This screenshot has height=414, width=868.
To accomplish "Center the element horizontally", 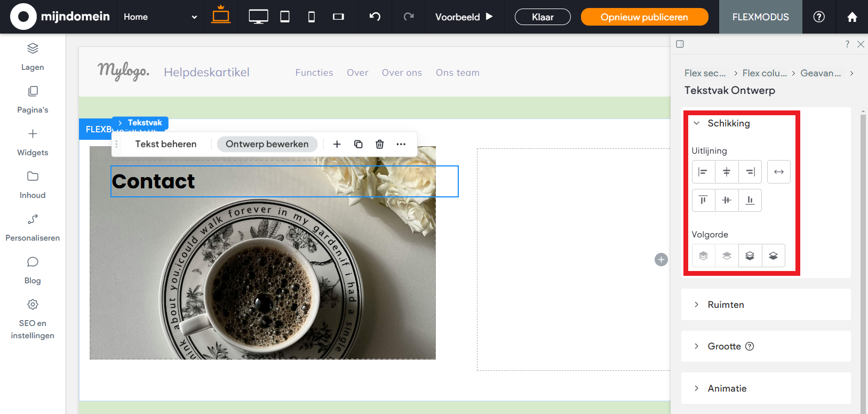I will 727,172.
